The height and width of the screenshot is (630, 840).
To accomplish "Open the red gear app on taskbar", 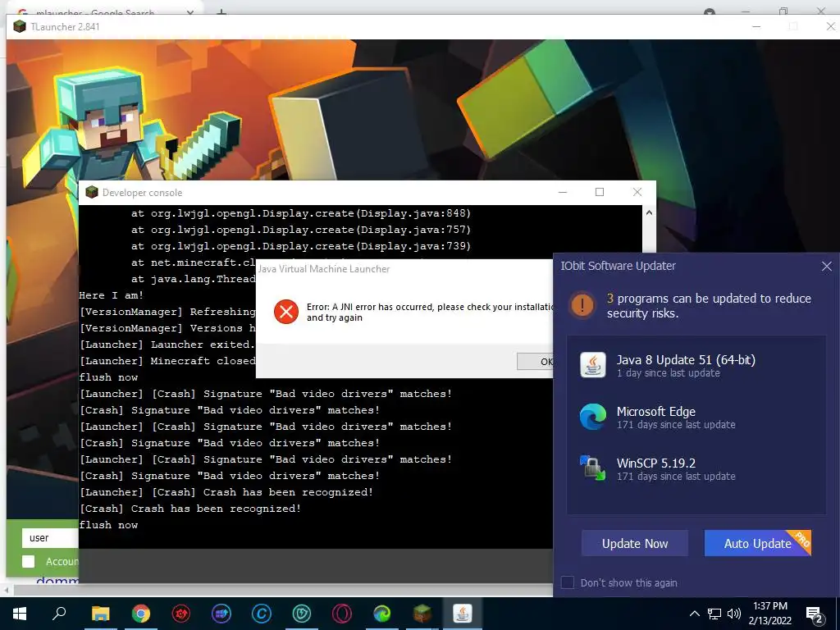I will tap(181, 614).
